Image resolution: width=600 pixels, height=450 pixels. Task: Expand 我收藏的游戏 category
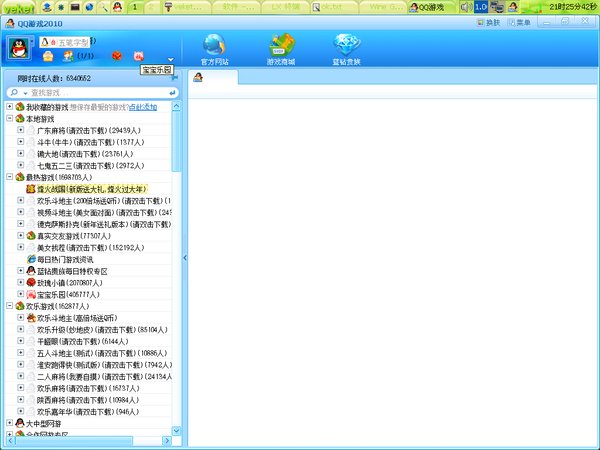pos(9,106)
